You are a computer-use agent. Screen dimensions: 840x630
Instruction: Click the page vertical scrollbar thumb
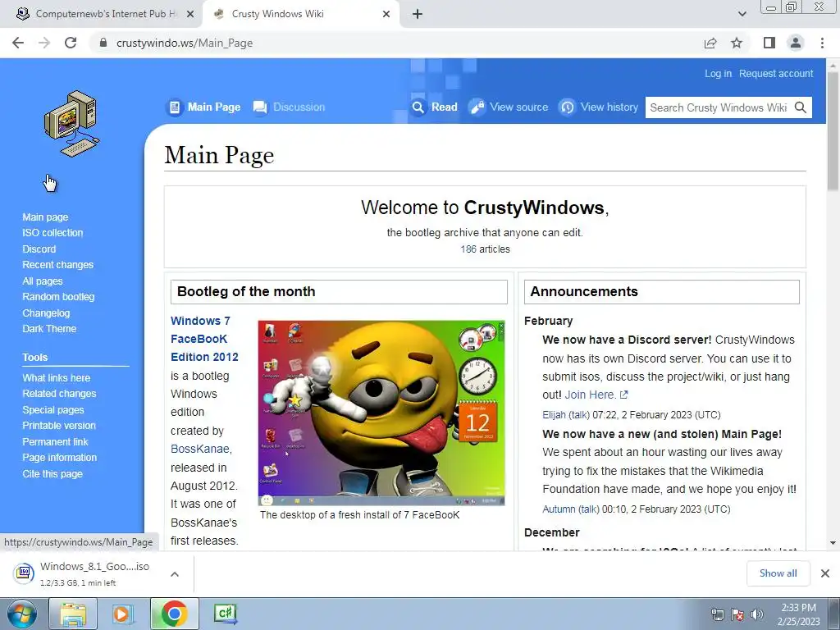coord(833,131)
